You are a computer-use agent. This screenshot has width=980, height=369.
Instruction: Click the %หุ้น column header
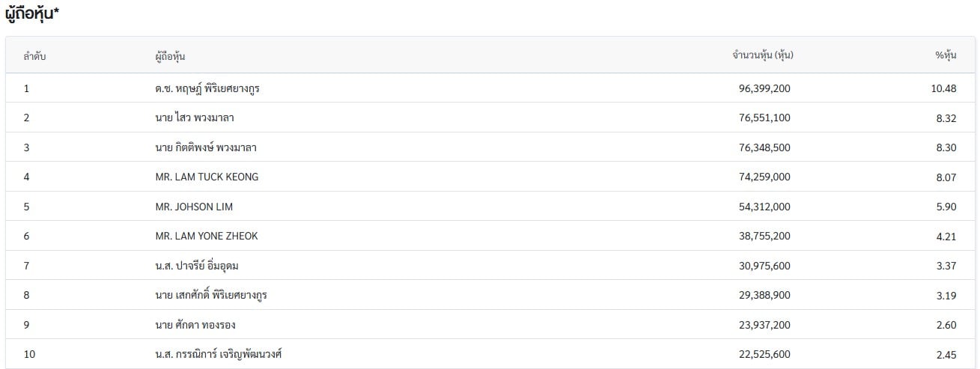946,55
